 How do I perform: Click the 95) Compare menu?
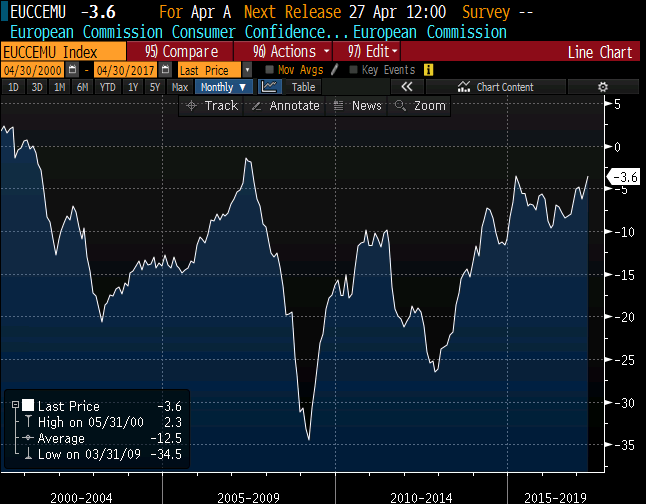pyautogui.click(x=180, y=52)
